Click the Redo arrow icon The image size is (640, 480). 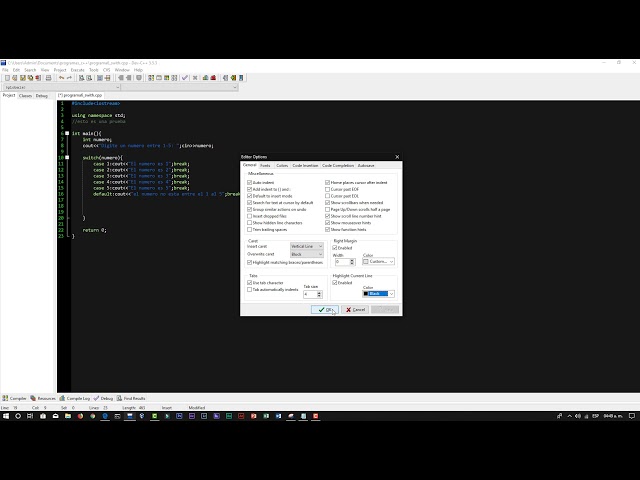click(69, 78)
